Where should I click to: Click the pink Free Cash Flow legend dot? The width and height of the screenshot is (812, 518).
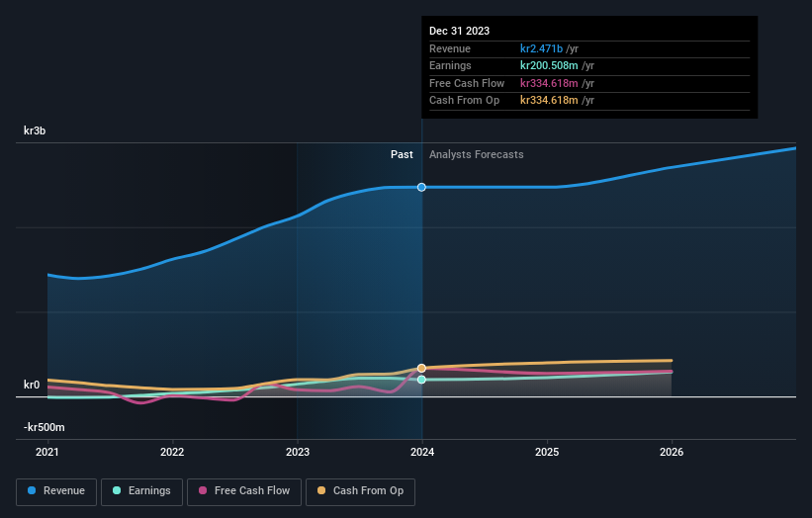click(x=203, y=490)
